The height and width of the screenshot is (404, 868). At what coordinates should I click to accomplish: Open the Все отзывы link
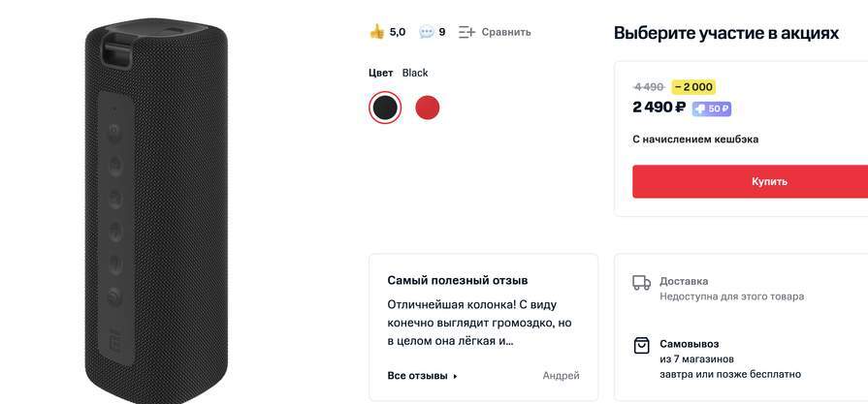[417, 376]
